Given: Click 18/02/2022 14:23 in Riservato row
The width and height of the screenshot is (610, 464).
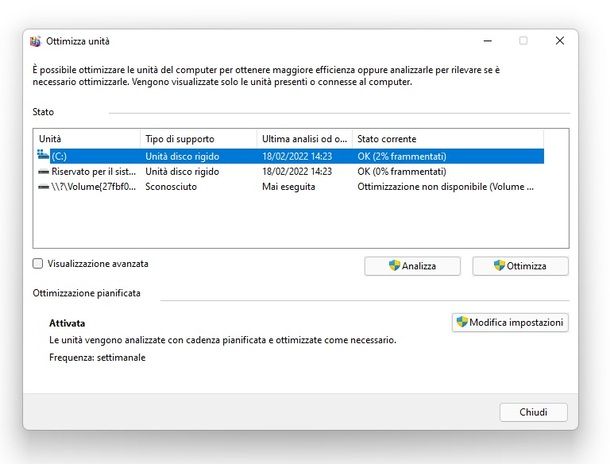Looking at the screenshot, I should pos(297,172).
